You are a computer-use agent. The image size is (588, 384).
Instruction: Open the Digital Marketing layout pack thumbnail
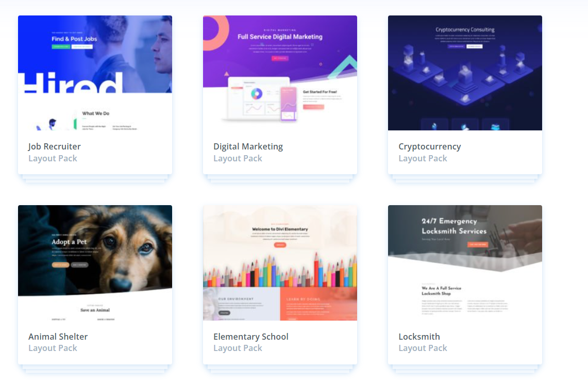280,73
